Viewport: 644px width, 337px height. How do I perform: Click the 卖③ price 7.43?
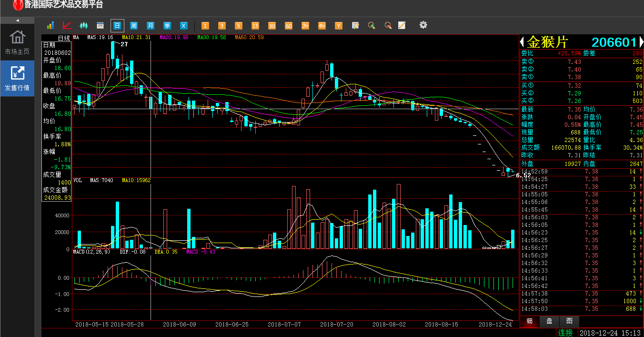(x=574, y=62)
